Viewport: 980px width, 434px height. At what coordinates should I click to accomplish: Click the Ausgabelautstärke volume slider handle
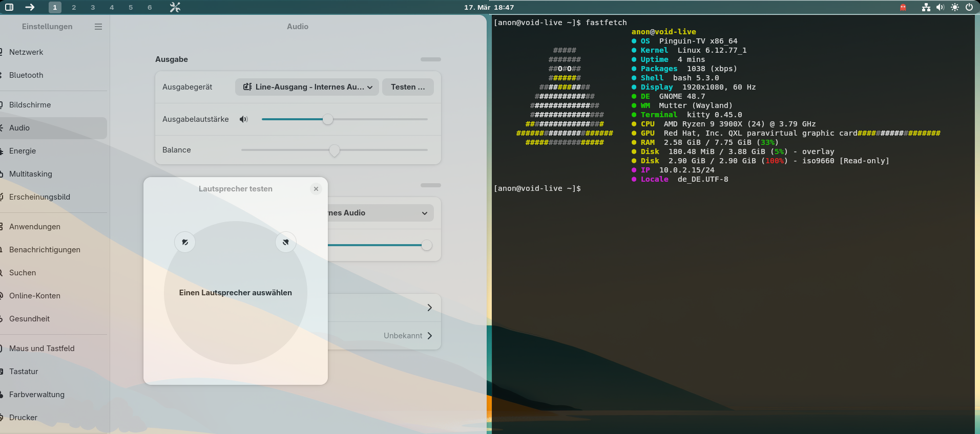point(328,119)
